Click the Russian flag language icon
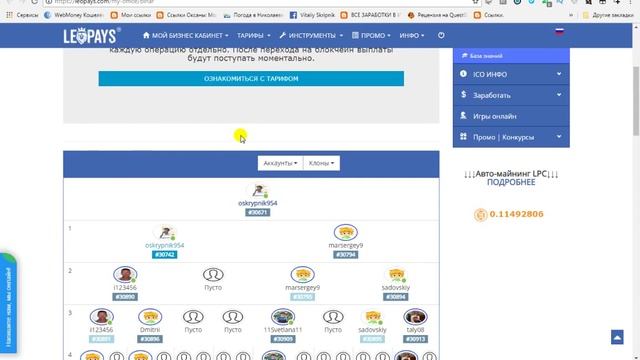640x360 pixels. pyautogui.click(x=559, y=32)
